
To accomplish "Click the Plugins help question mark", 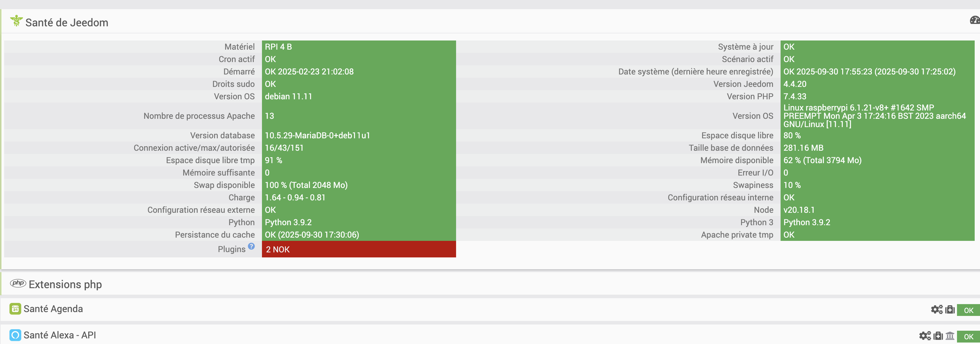I will tap(251, 246).
